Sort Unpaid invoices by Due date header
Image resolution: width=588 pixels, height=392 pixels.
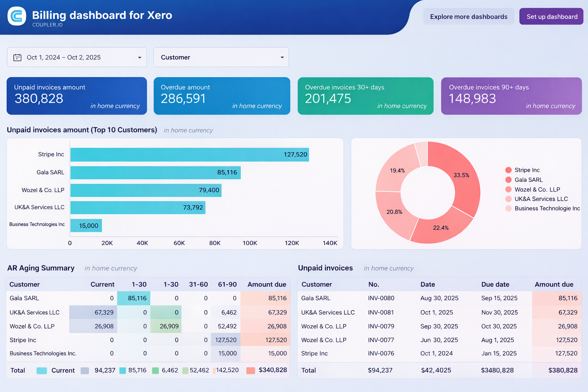(495, 284)
